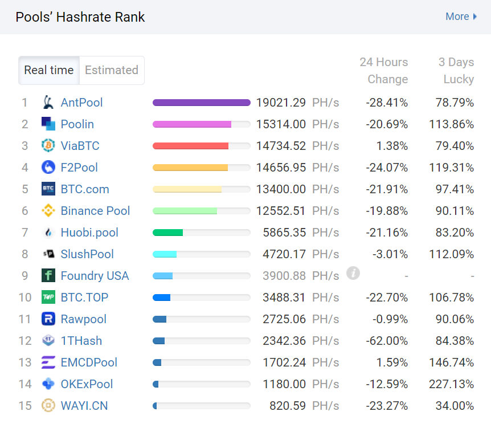This screenshot has width=491, height=448.
Task: Click WAYI.CN's 34.00% lucky value
Action: click(x=455, y=405)
